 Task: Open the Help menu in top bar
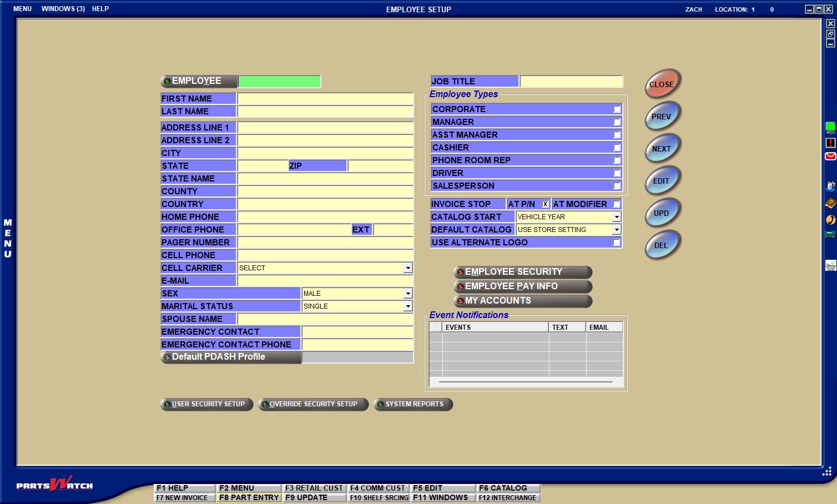[100, 9]
